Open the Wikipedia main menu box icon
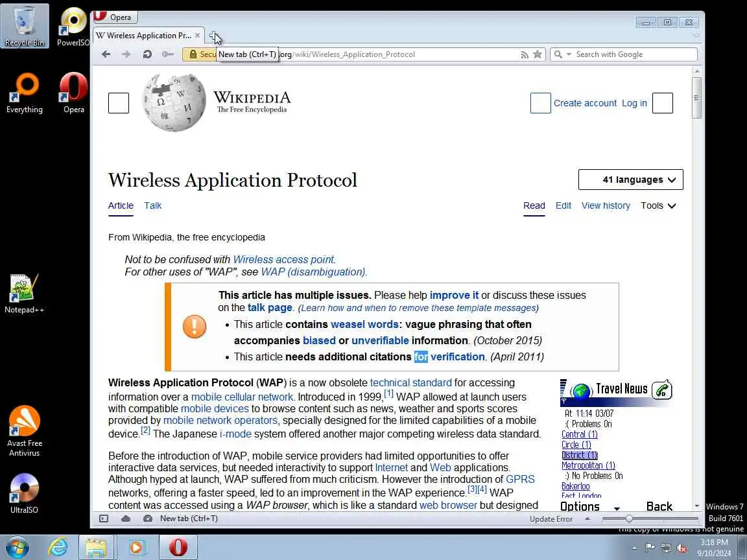Image resolution: width=747 pixels, height=560 pixels. (119, 103)
